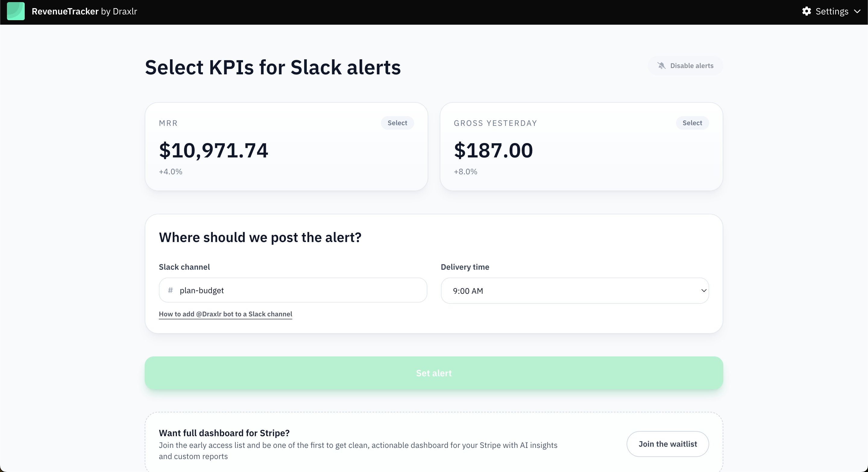The width and height of the screenshot is (868, 472).
Task: Click the Settings gear icon
Action: (x=806, y=11)
